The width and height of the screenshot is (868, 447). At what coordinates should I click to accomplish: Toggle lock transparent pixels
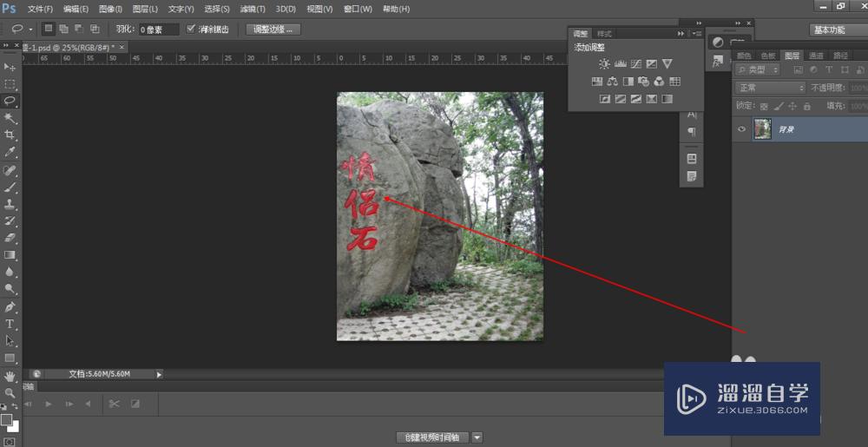764,106
